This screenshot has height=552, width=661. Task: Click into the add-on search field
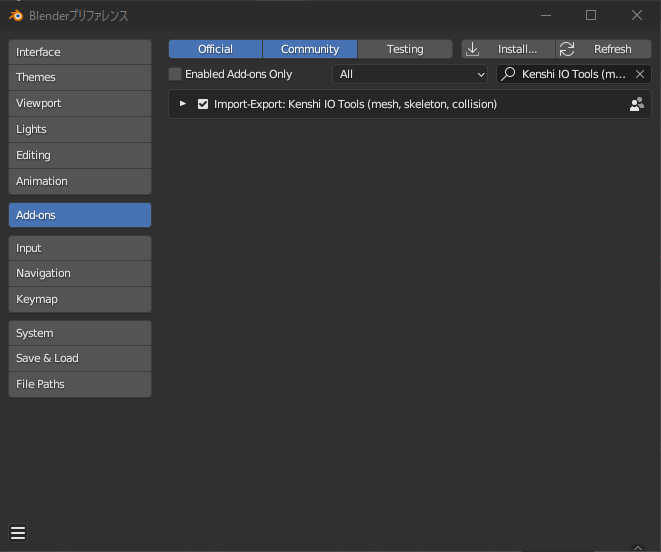pyautogui.click(x=574, y=74)
